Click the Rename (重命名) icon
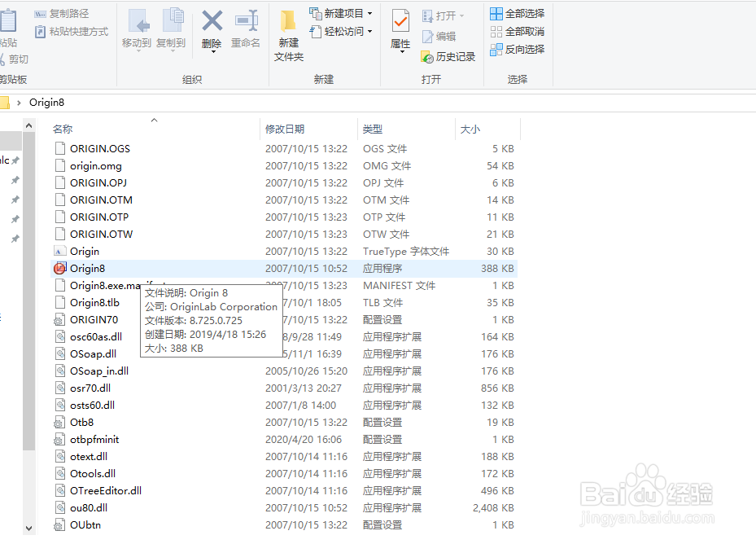 [246, 22]
